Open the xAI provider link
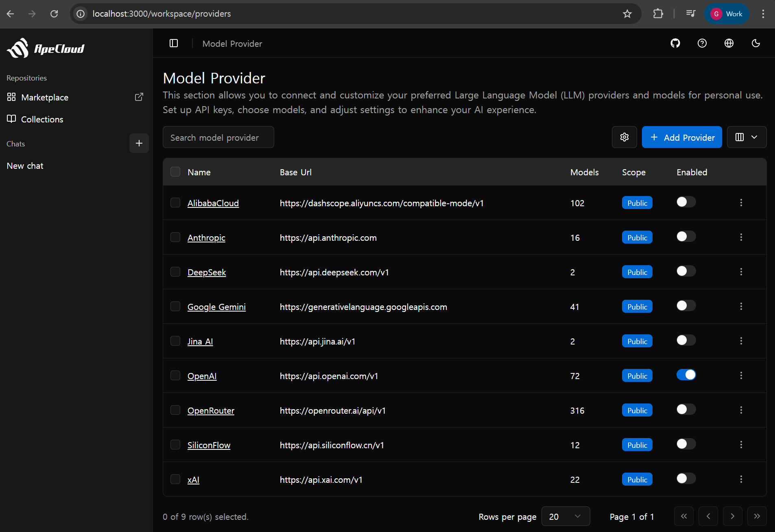The image size is (775, 532). tap(193, 480)
